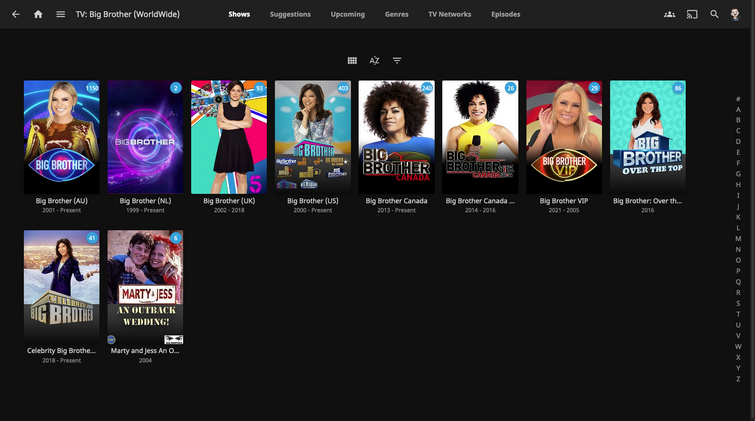Switch to the Episodes tab
The width and height of the screenshot is (755, 421).
506,14
